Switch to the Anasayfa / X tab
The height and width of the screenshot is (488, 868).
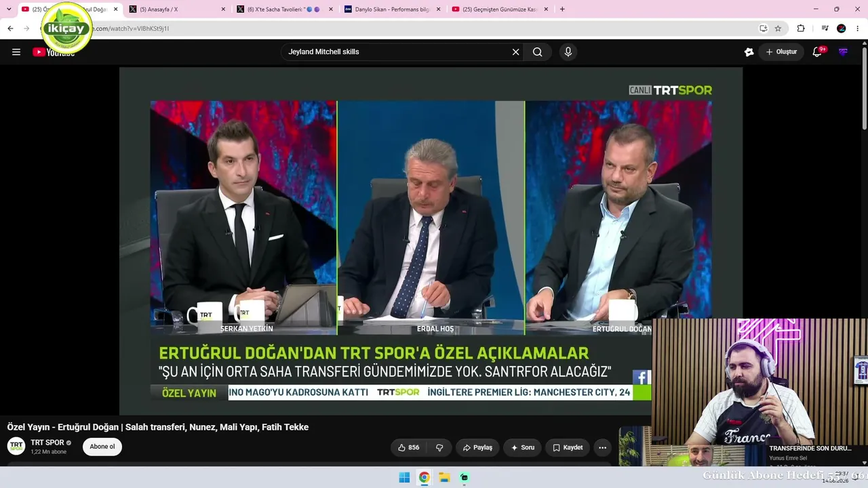tap(176, 9)
